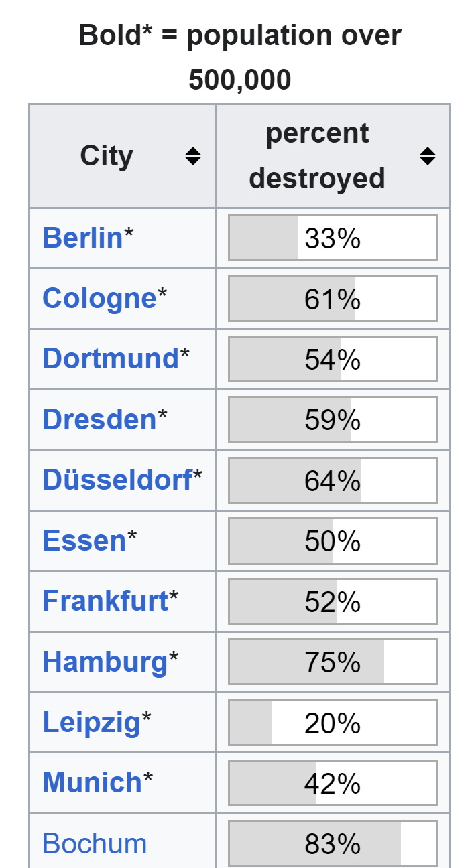The height and width of the screenshot is (868, 476).
Task: Click Hamburg's 75% progress bar
Action: pyautogui.click(x=333, y=662)
